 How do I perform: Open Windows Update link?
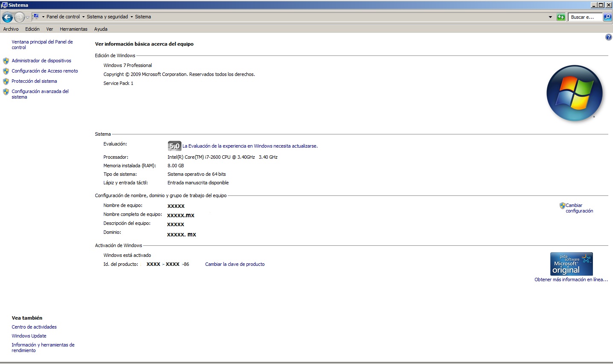click(x=29, y=336)
